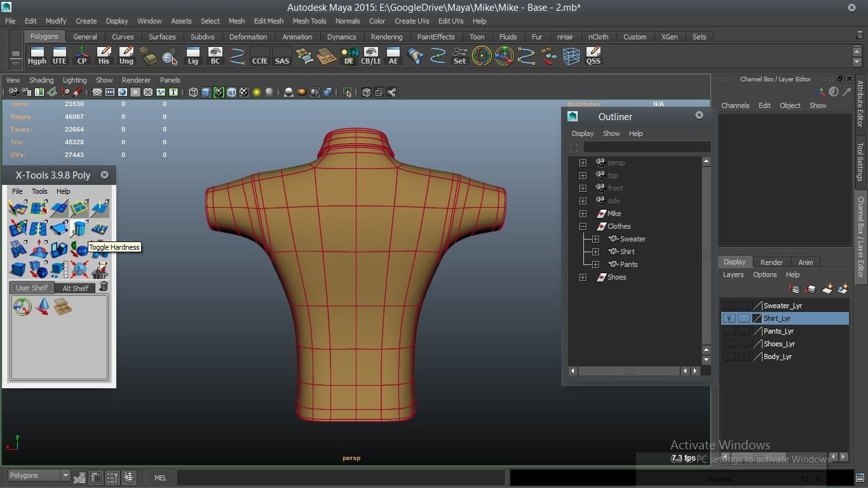Click the Set key shelf icon
This screenshot has height=488, width=868.
click(x=459, y=56)
